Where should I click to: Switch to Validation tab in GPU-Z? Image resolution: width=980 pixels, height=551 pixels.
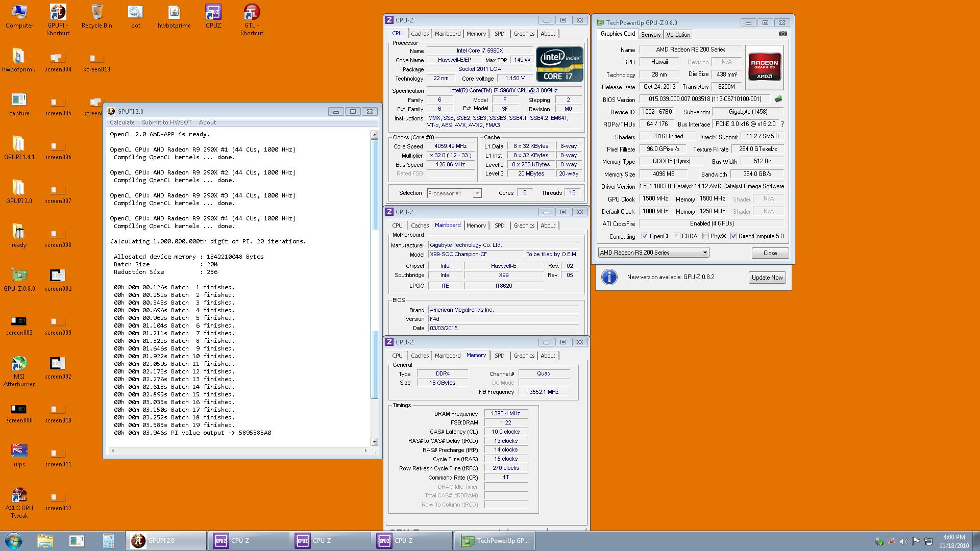tap(678, 35)
